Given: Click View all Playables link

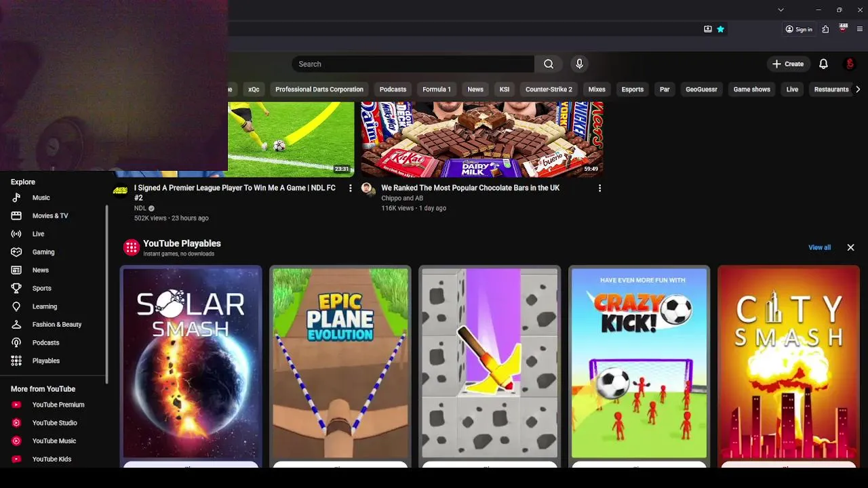Looking at the screenshot, I should click(819, 247).
